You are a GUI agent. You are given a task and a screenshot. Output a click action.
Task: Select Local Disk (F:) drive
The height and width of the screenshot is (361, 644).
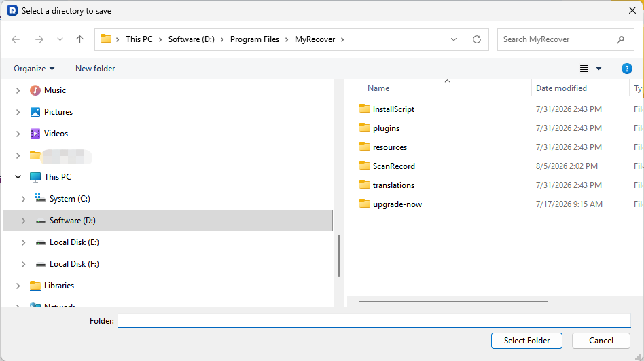(74, 264)
